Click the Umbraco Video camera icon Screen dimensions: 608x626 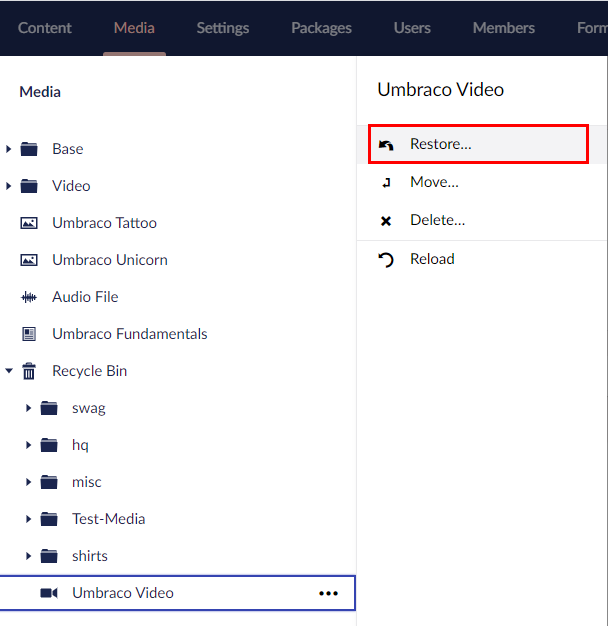tap(49, 593)
